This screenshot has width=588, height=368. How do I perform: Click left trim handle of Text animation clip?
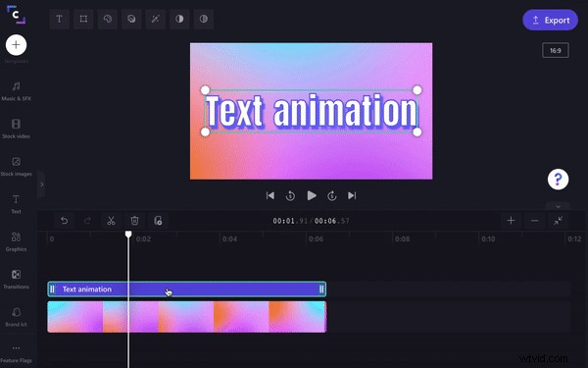(52, 289)
